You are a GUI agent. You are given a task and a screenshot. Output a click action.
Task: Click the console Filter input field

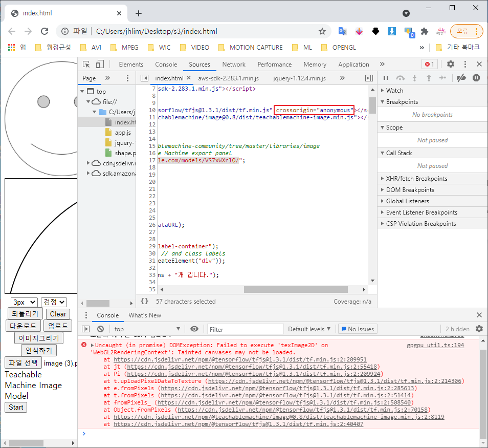click(245, 329)
